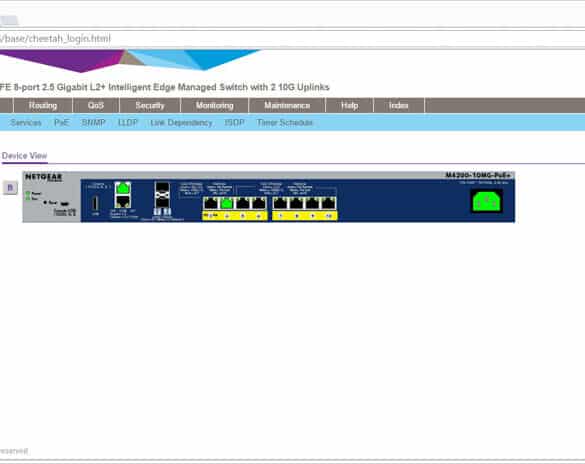Screen dimensions: 585x464
Task: Click the USB port on the switch
Action: pyautogui.click(x=96, y=203)
